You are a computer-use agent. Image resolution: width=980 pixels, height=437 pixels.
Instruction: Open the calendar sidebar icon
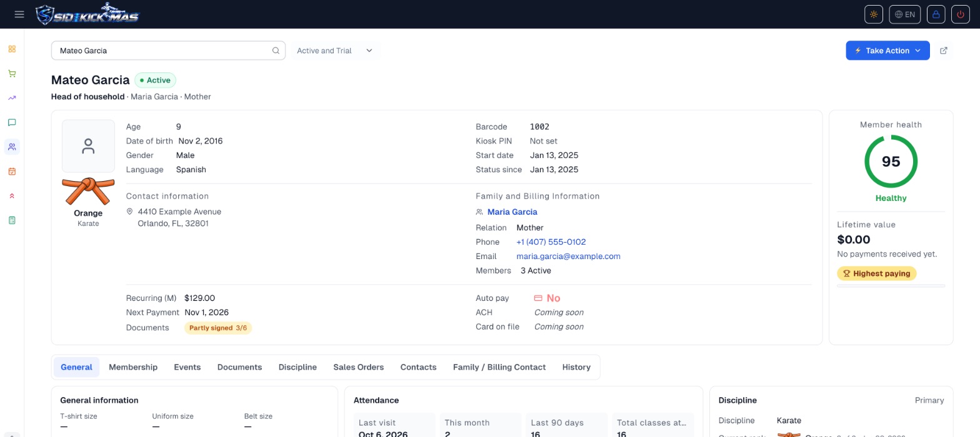click(x=12, y=171)
